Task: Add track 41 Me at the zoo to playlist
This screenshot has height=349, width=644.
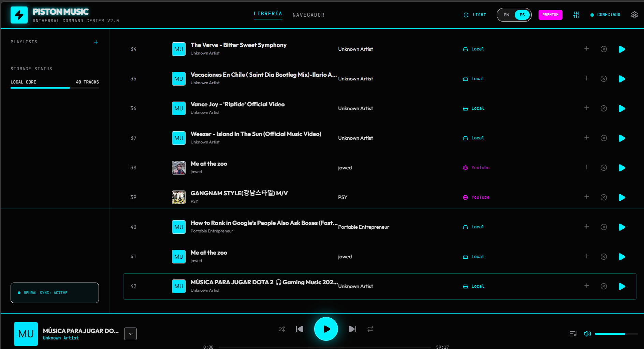Action: 587,256
